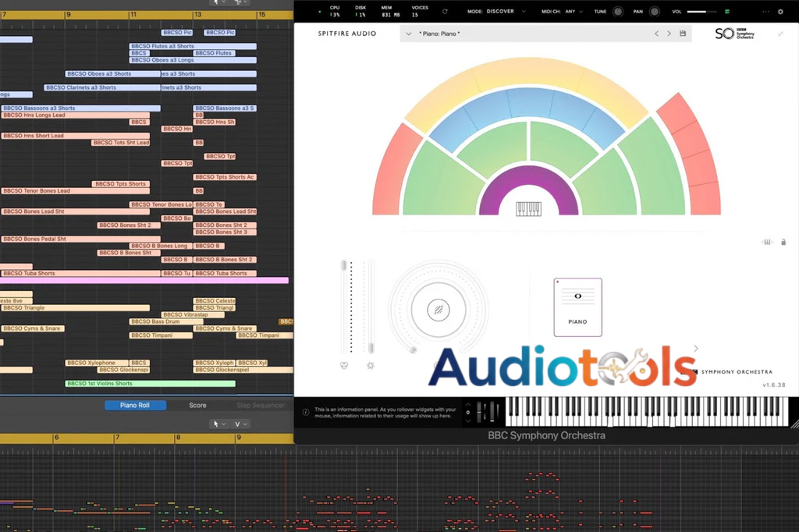Click the octave down arrow beside keyboard
This screenshot has width=799, height=532.
(468, 421)
